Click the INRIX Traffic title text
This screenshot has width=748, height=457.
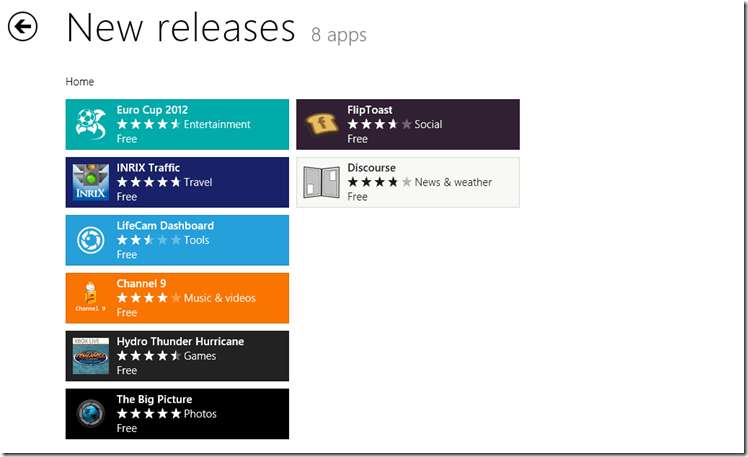148,168
